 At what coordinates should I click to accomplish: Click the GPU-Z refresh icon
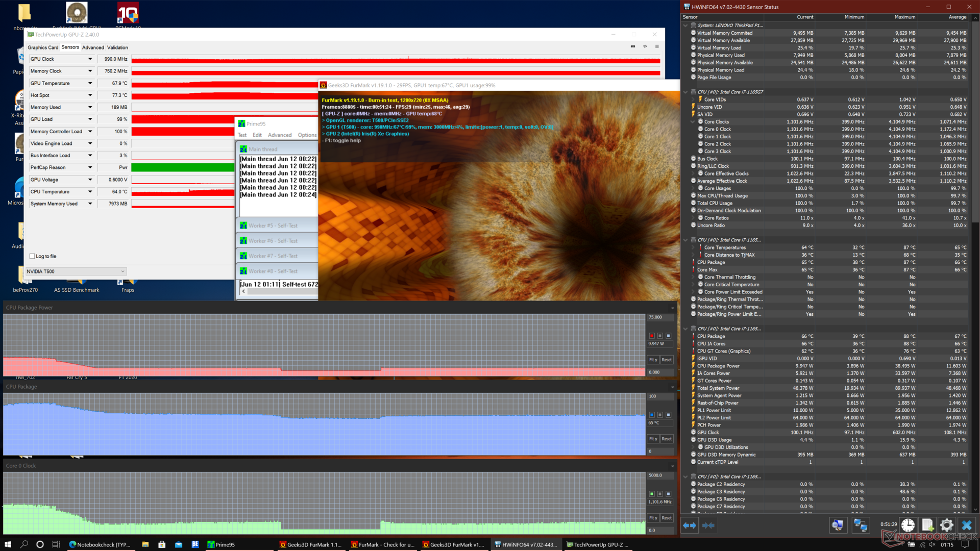tap(645, 46)
